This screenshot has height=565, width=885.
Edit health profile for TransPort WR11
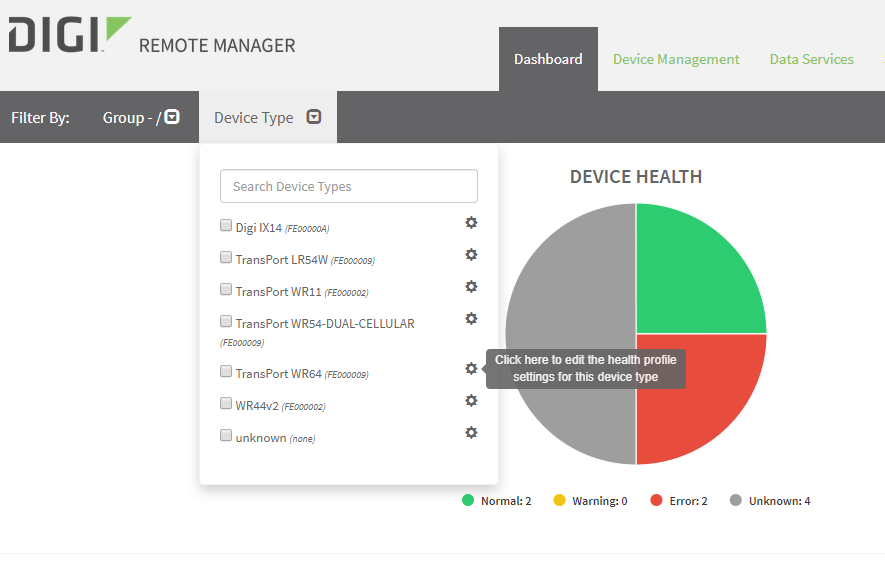[471, 287]
